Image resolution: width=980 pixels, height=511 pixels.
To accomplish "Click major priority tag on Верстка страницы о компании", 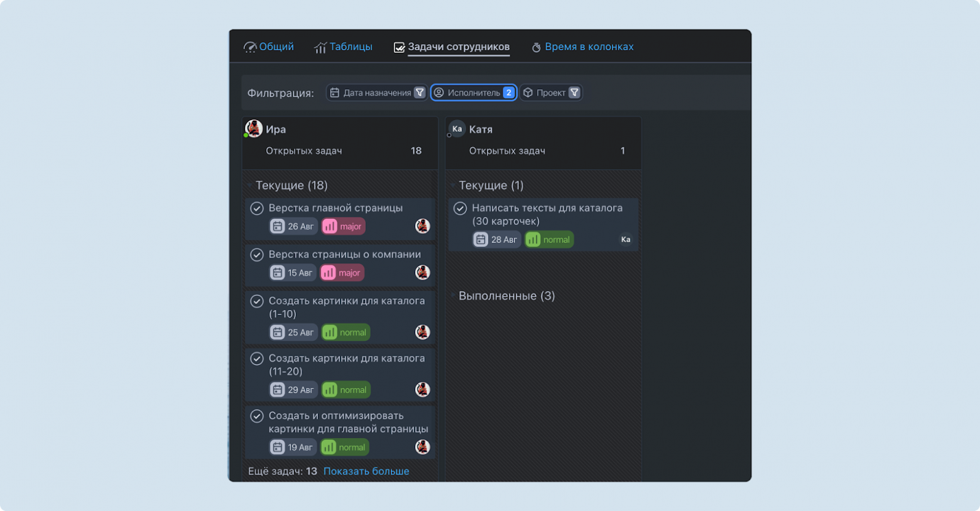I will 342,273.
